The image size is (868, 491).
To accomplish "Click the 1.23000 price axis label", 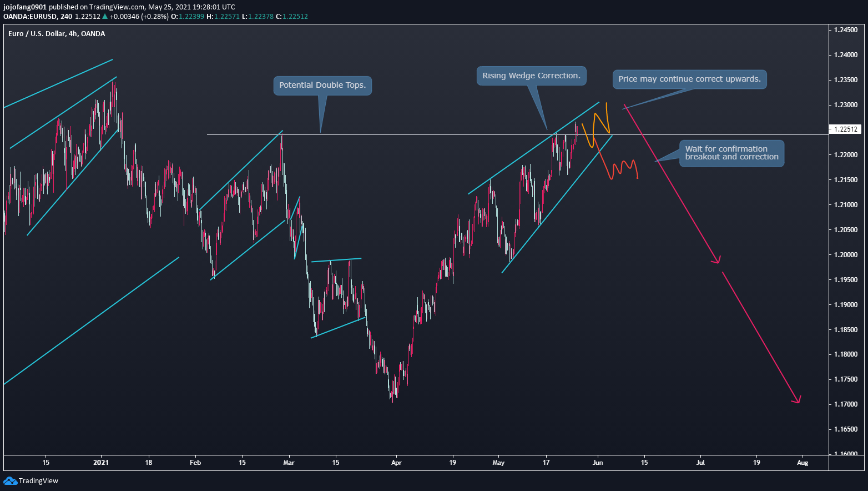I will point(846,105).
